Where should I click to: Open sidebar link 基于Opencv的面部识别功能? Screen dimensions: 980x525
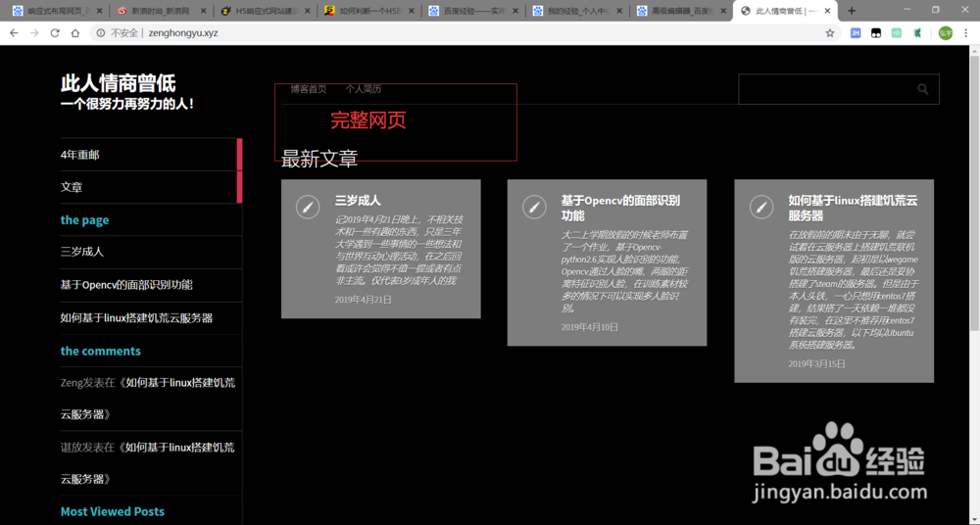[126, 285]
